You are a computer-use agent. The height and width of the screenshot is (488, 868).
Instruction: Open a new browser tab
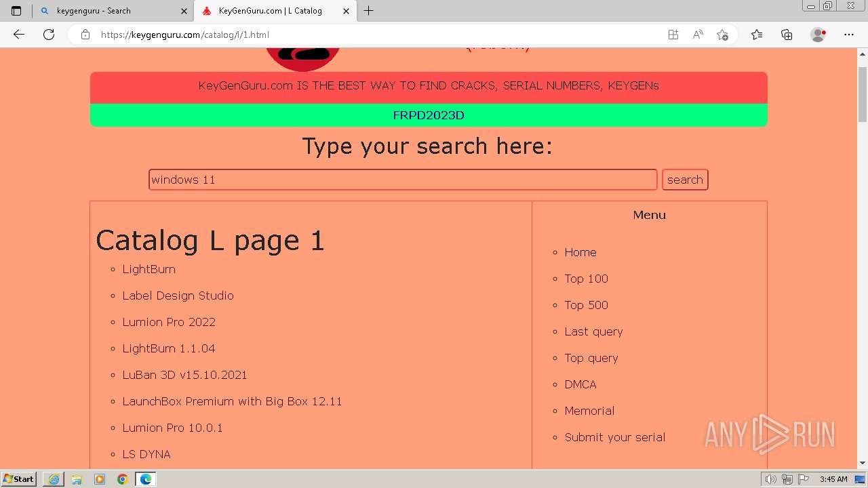pyautogui.click(x=369, y=11)
